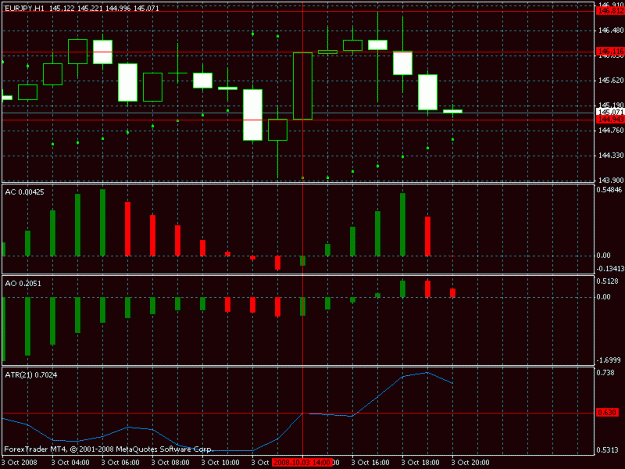625x469 pixels.
Task: Click the 3 Oct 04:00 time label
Action: [71, 463]
